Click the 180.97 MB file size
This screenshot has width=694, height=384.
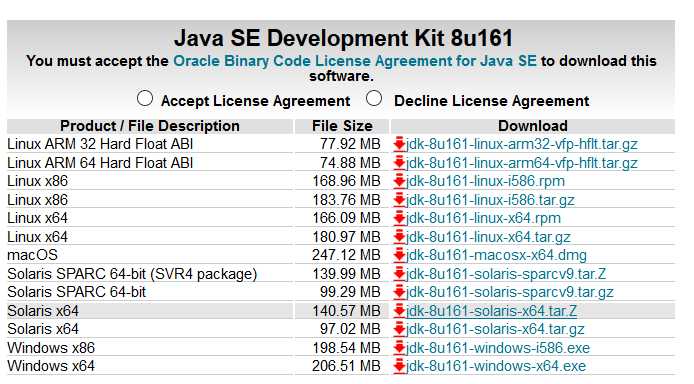347,237
